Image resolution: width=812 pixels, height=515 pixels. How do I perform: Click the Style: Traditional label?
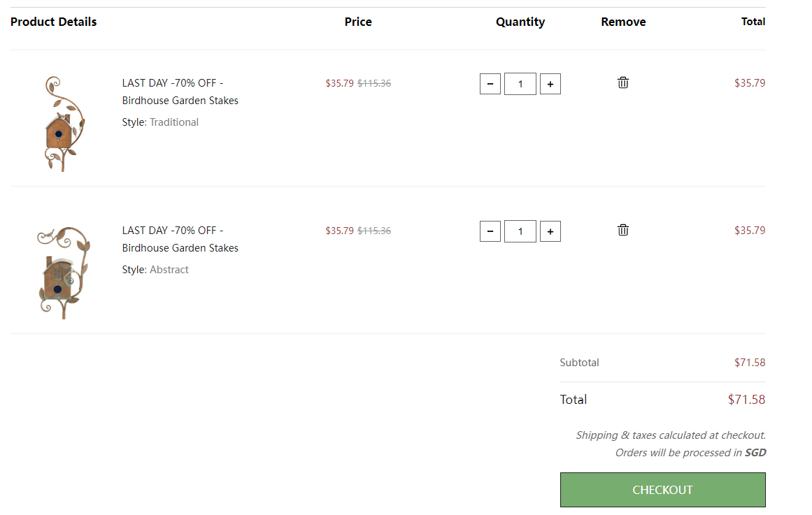coord(160,122)
